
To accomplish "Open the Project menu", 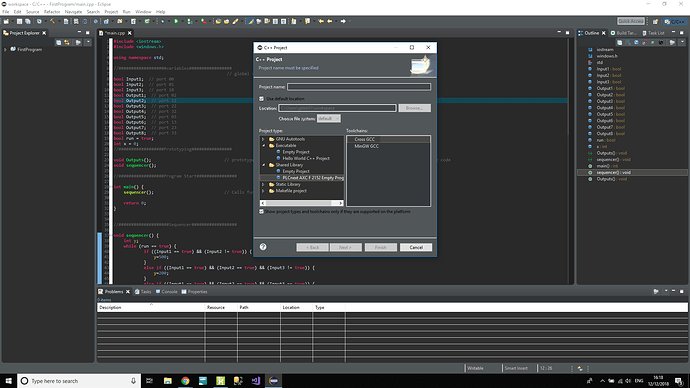I will 111,12.
